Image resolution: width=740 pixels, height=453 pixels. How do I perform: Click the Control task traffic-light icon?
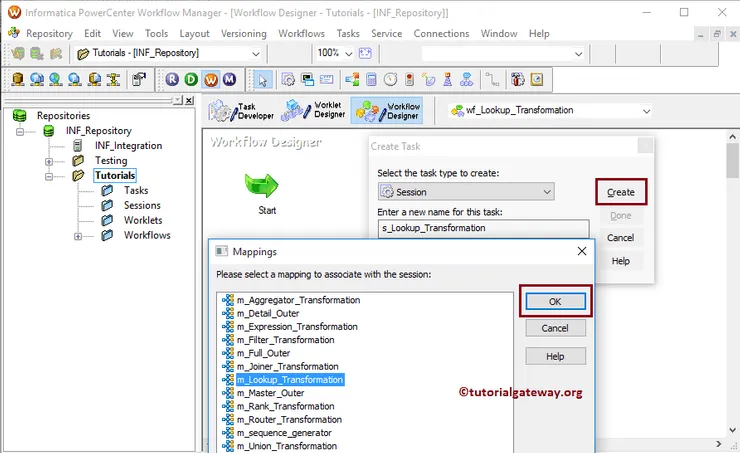tap(409, 79)
